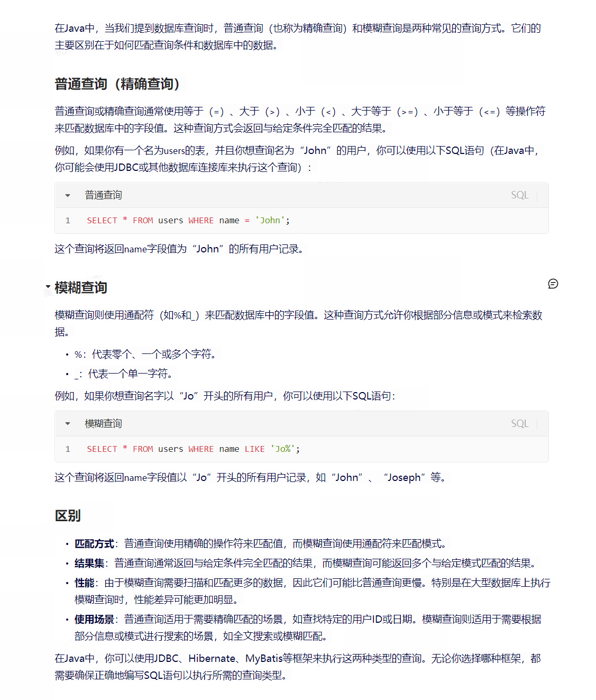Image resolution: width=596 pixels, height=700 pixels.
Task: Open SQL language selector in 普通查询 block
Action: (x=519, y=195)
